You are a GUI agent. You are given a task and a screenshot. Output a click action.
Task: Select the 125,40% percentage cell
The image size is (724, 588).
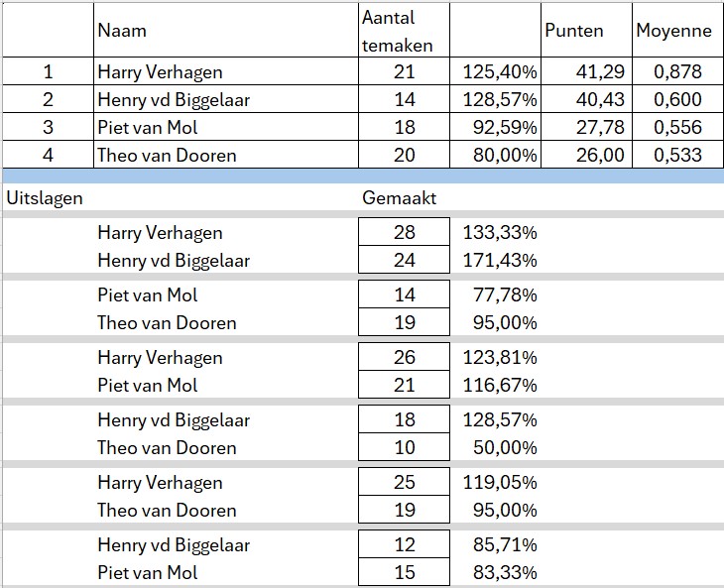pyautogui.click(x=495, y=71)
